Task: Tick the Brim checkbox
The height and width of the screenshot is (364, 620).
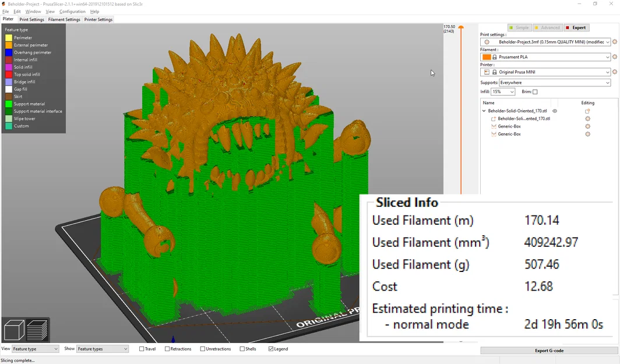Action: click(x=535, y=91)
